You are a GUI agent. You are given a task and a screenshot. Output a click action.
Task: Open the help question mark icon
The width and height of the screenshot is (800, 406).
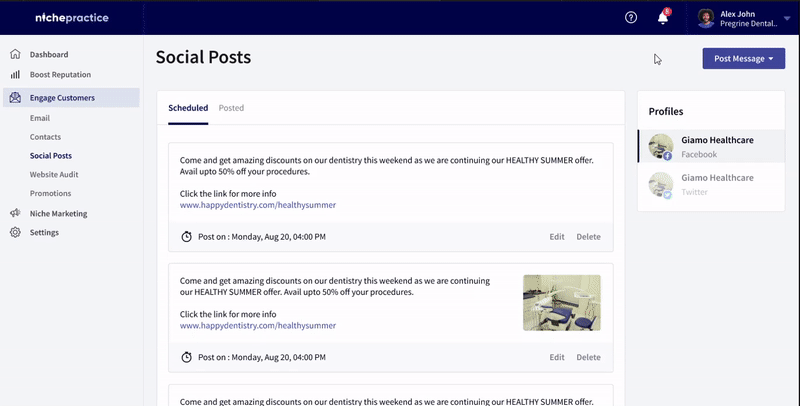tap(631, 17)
